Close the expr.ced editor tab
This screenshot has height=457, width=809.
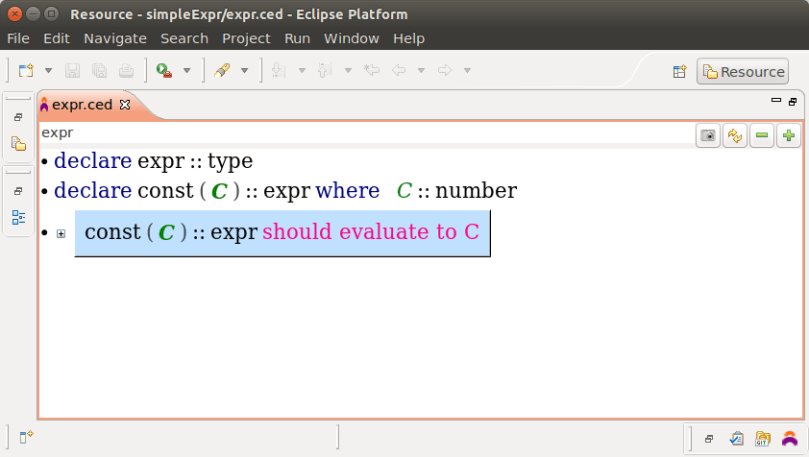click(125, 104)
